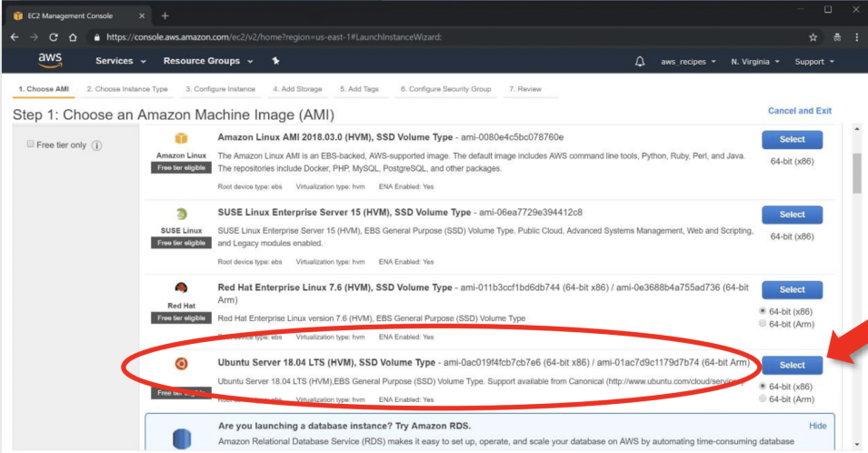868x453 pixels.
Task: Click the Ubuntu Server 18.04 LTS title
Action: 326,363
